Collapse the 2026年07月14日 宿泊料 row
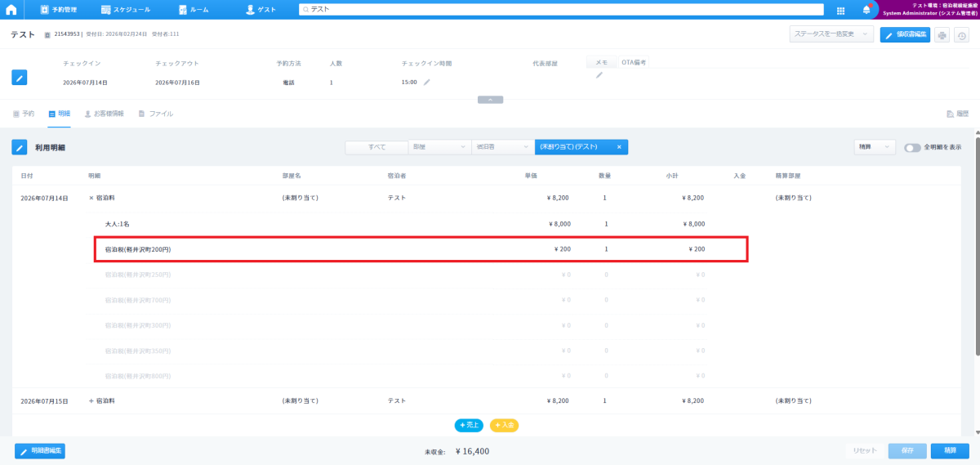 (x=91, y=198)
